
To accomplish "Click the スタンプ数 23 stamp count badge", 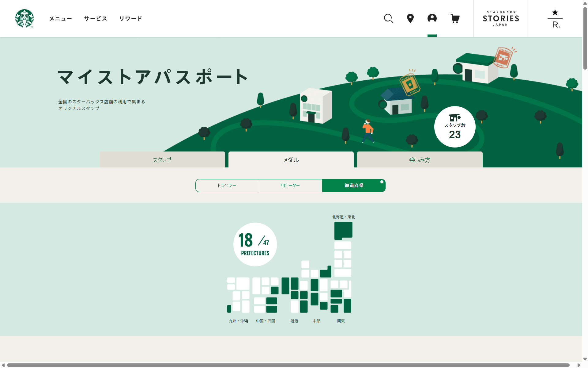I will coord(454,127).
